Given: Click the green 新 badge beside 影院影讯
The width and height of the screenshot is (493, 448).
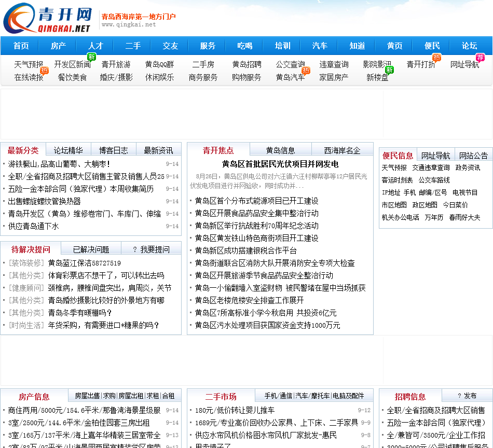Looking at the screenshot, I should tap(389, 70).
